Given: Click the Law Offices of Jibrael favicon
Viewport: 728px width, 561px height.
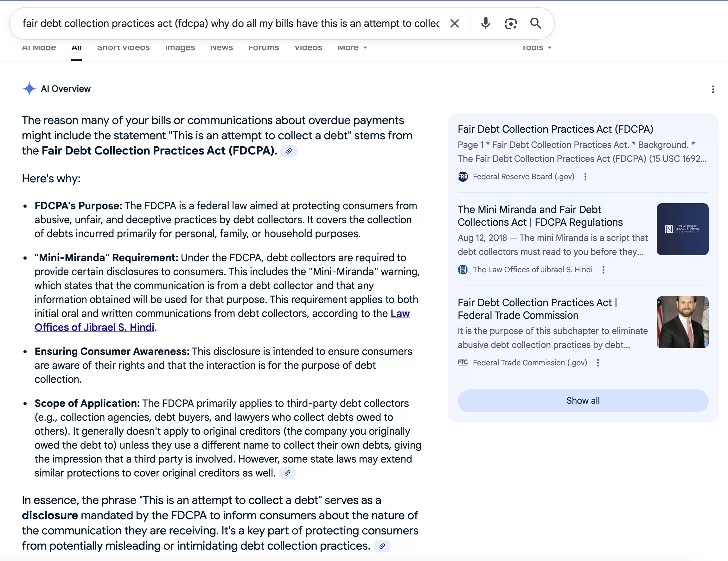Looking at the screenshot, I should (x=463, y=269).
